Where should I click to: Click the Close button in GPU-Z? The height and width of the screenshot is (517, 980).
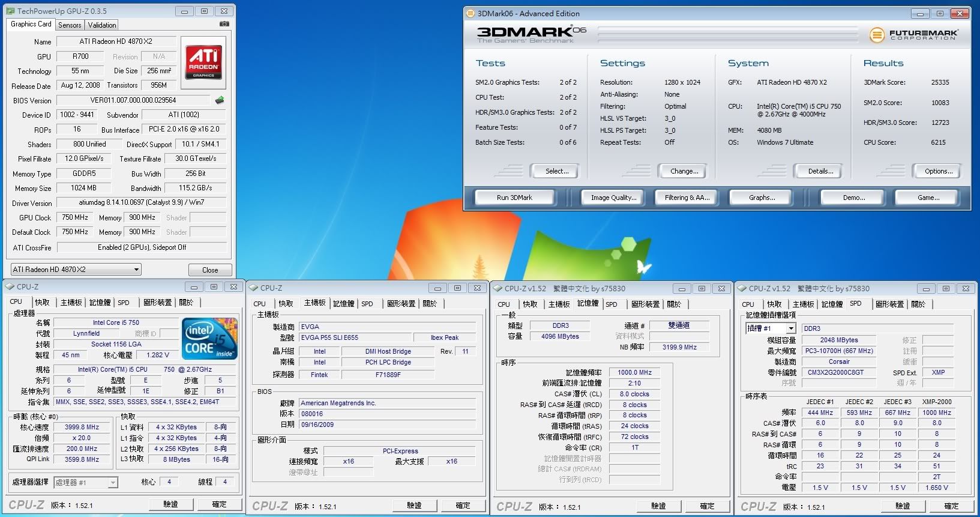[x=210, y=270]
